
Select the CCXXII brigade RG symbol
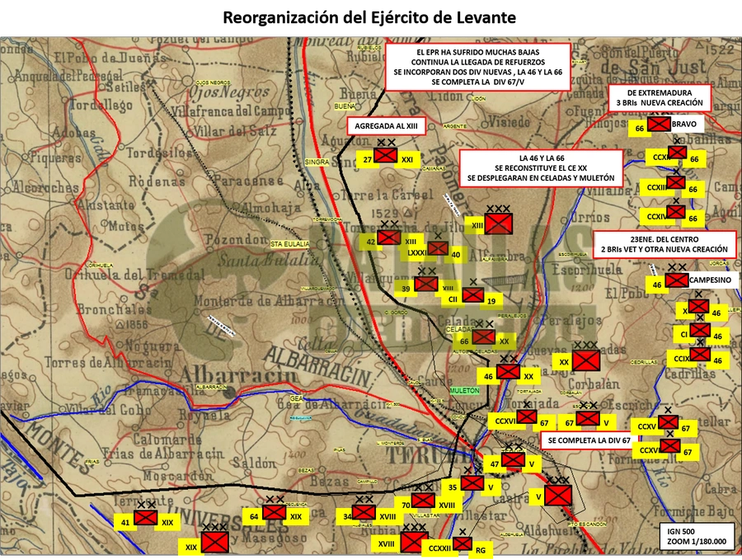pos(462,544)
